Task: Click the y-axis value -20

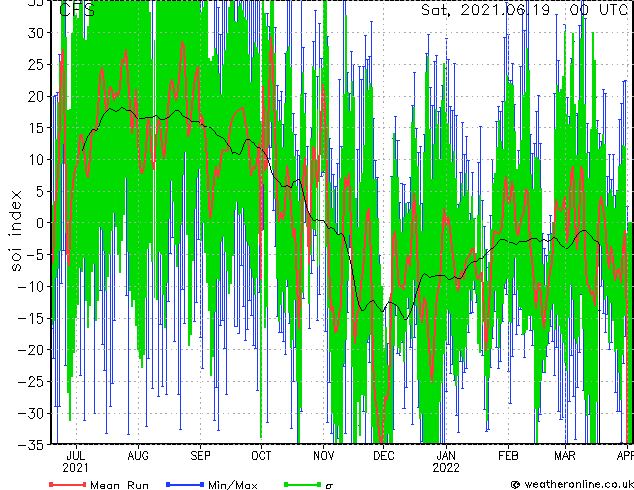Action: click(x=31, y=350)
